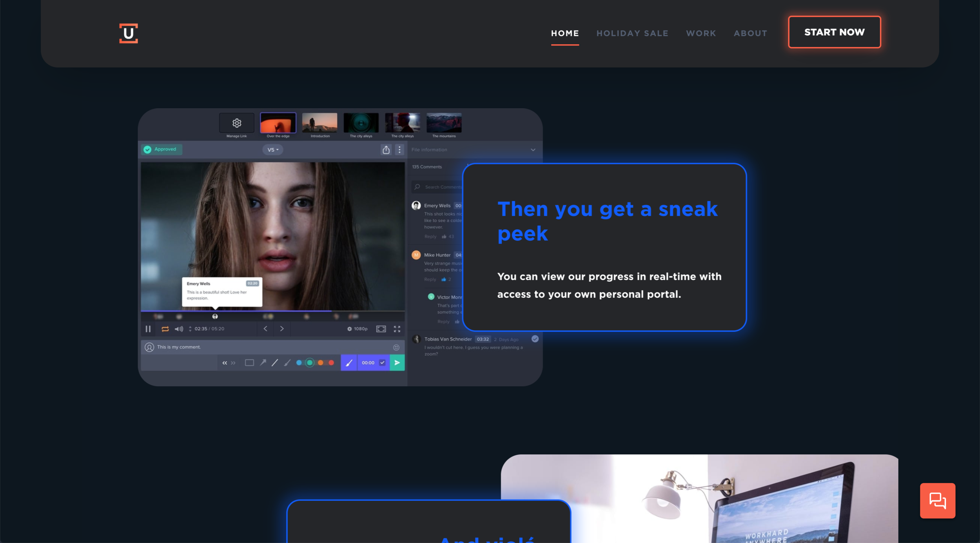
Task: Go to previous item arrow
Action: pyautogui.click(x=265, y=329)
